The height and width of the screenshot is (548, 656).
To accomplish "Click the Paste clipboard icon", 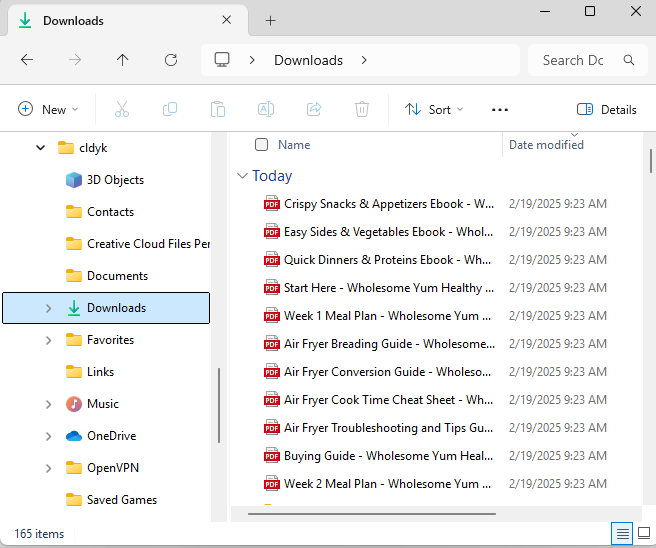I will click(218, 109).
